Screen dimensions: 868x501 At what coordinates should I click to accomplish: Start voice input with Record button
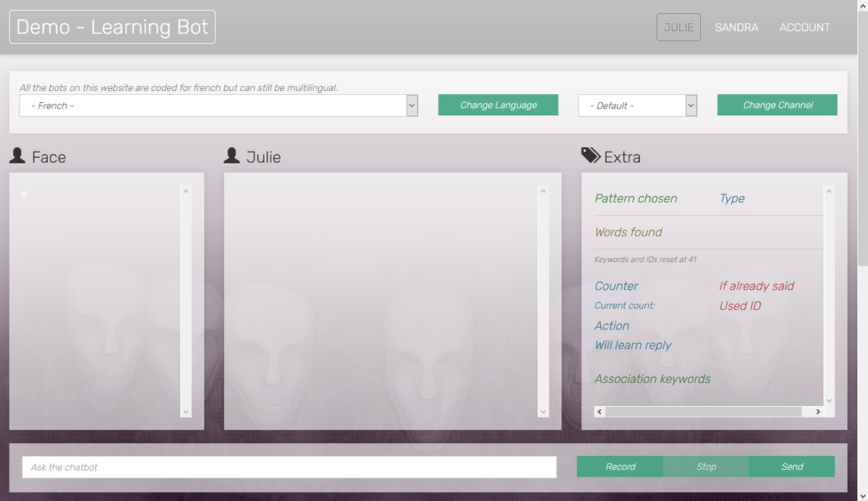pos(620,467)
